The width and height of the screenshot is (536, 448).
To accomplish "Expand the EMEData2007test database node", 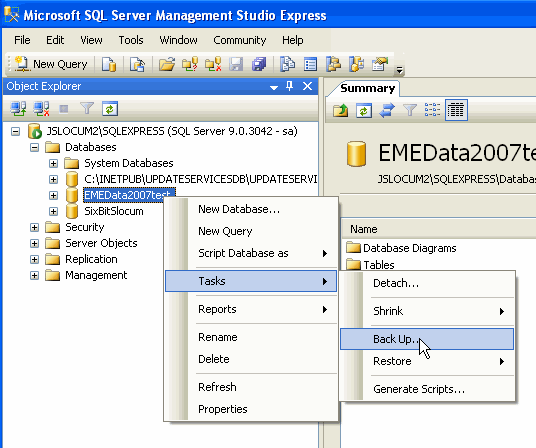I will 53,195.
